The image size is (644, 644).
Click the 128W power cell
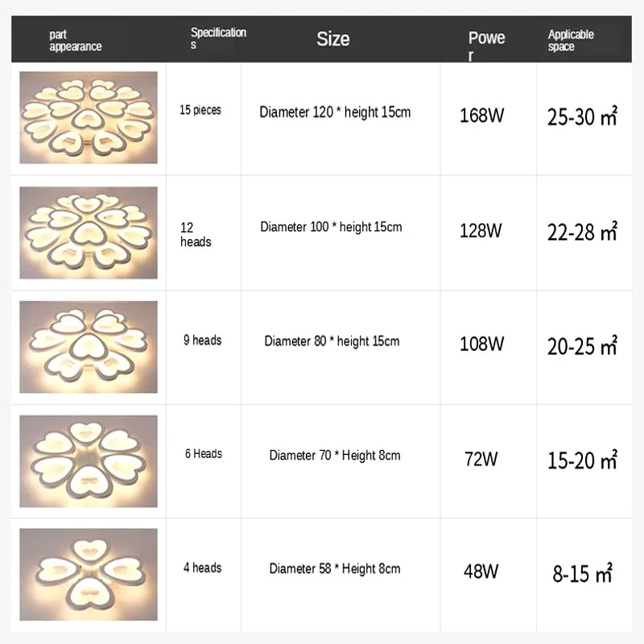(481, 231)
